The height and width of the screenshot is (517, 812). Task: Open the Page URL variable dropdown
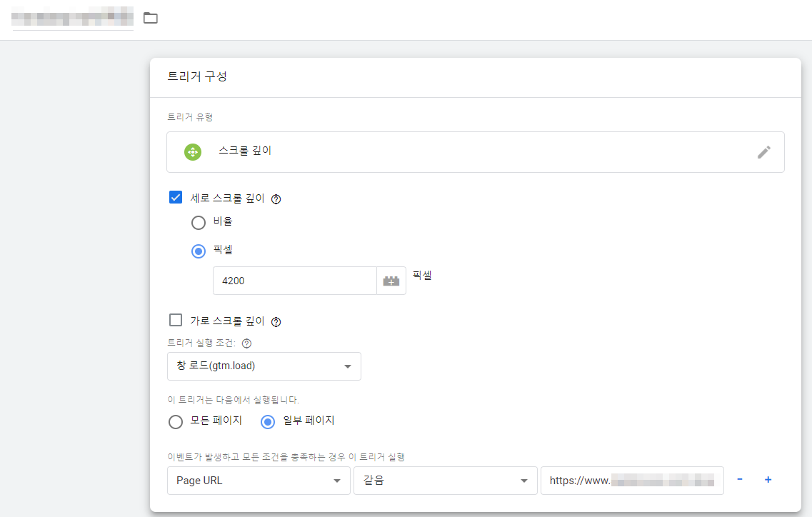coord(258,480)
